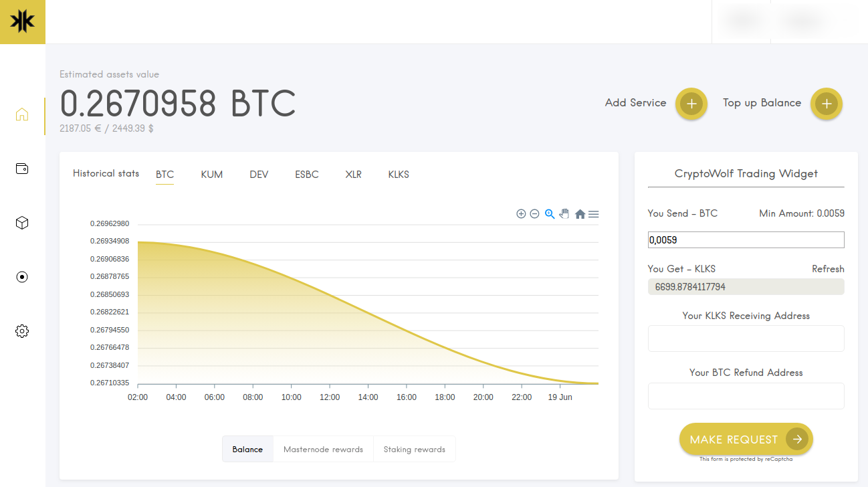Click the Top up Balance plus button
Viewport: 868px width, 487px height.
click(827, 104)
